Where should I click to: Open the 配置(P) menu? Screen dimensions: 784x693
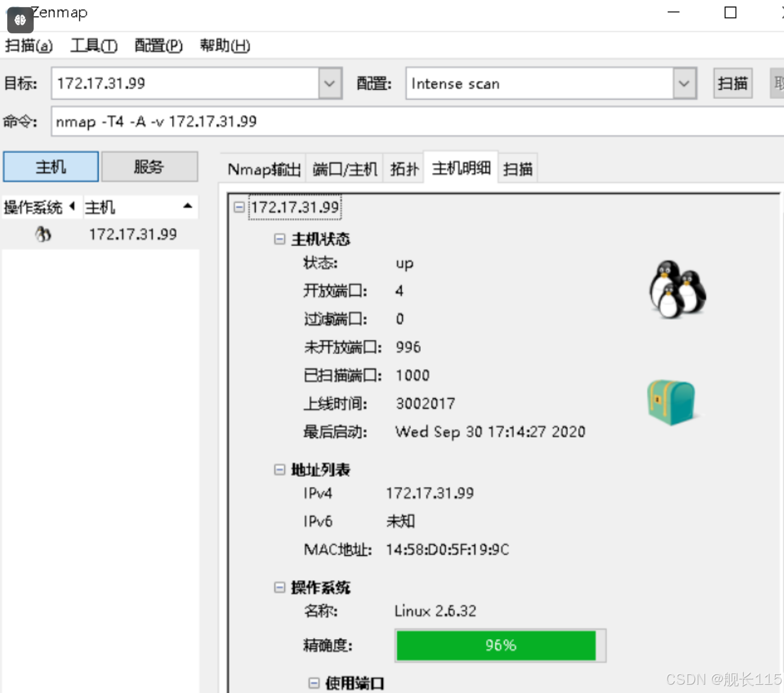pyautogui.click(x=159, y=46)
